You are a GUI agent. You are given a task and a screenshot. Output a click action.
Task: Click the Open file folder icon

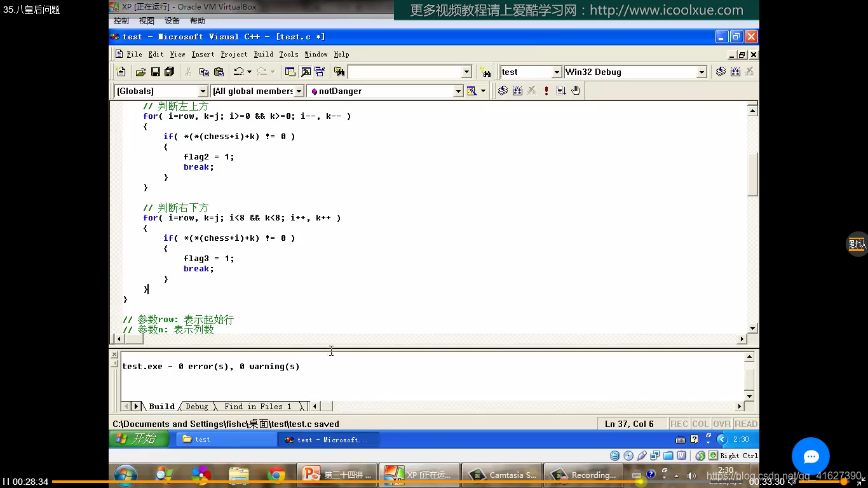tap(140, 72)
